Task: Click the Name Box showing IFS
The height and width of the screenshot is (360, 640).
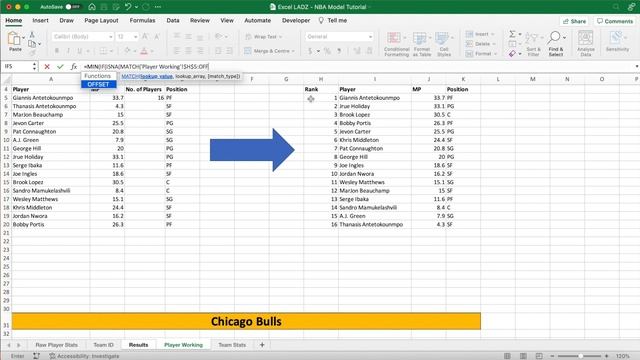Action: pyautogui.click(x=17, y=66)
